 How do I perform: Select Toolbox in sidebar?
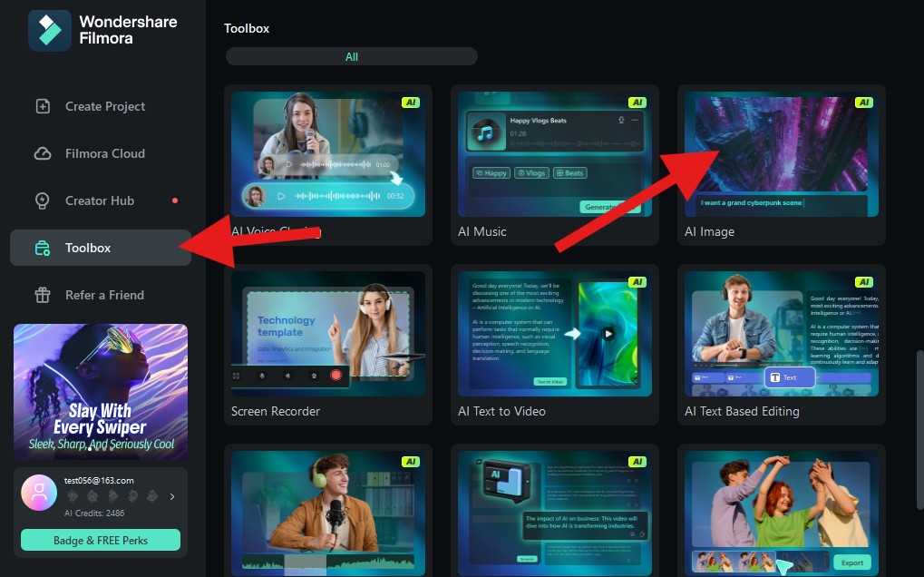[x=100, y=248]
